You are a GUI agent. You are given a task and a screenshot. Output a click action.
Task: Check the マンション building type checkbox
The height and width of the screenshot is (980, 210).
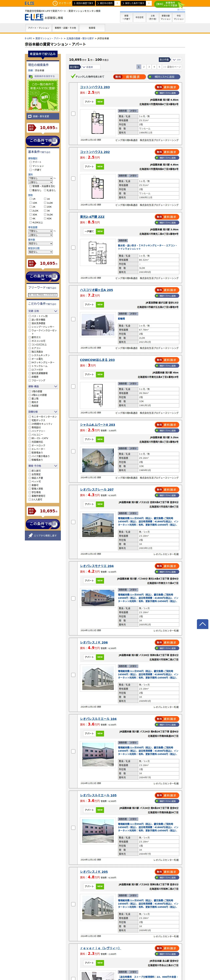click(x=30, y=166)
